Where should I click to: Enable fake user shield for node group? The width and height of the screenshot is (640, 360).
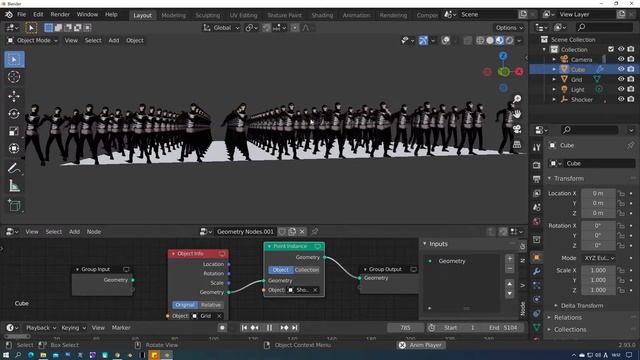(282, 232)
